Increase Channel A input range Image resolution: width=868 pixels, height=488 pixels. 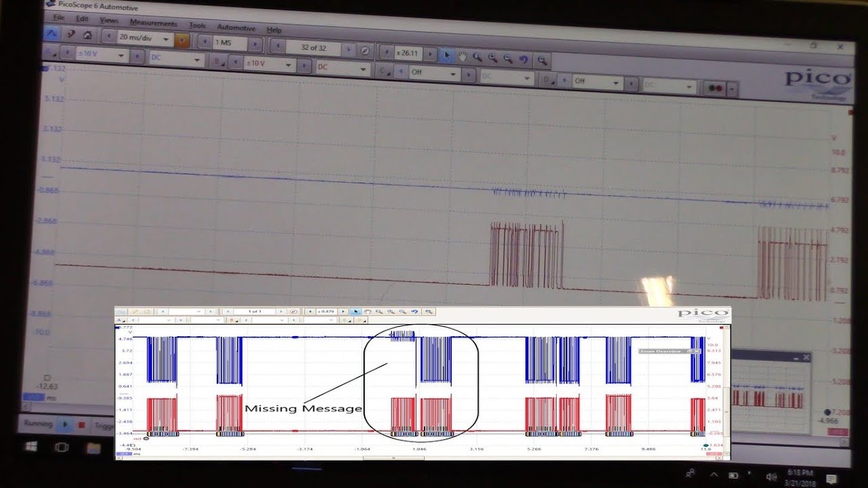136,56
